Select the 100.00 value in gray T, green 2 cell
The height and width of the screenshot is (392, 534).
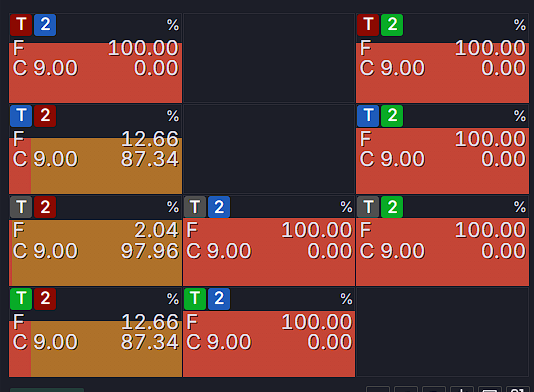tap(490, 230)
